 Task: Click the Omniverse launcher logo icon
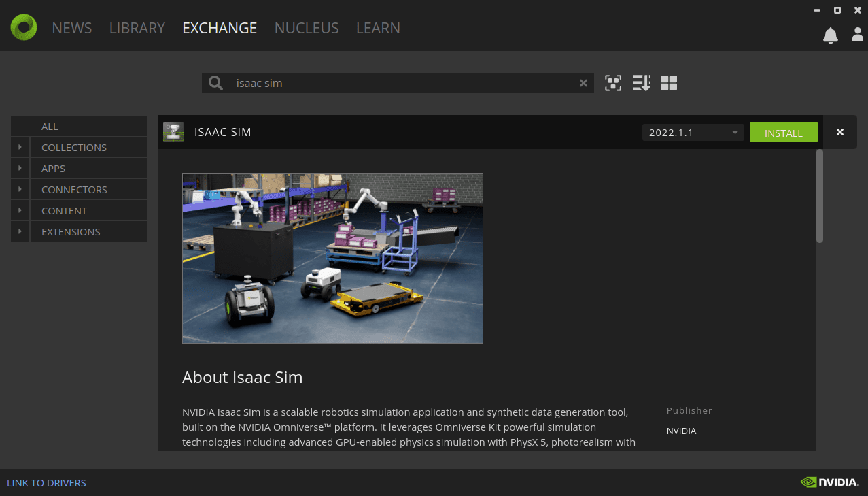(24, 27)
